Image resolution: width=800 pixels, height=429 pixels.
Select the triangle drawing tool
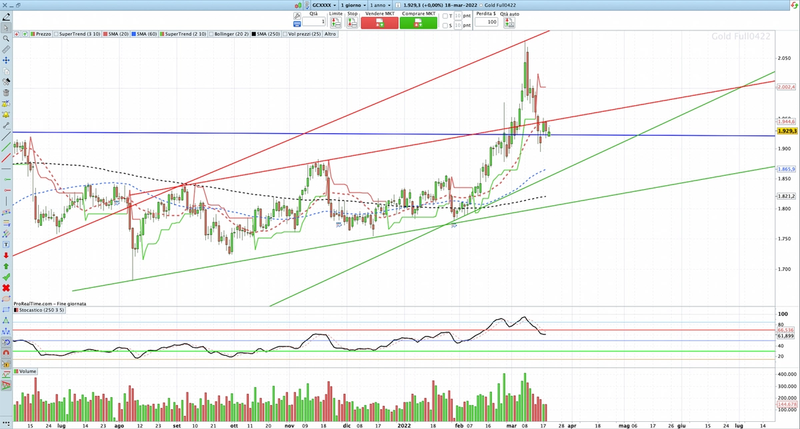(x=6, y=320)
